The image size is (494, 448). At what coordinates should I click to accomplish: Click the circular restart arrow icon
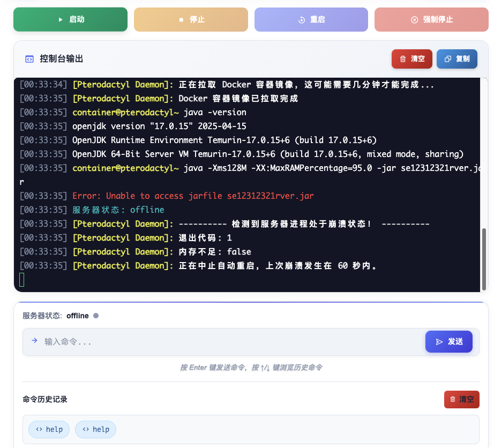point(302,20)
